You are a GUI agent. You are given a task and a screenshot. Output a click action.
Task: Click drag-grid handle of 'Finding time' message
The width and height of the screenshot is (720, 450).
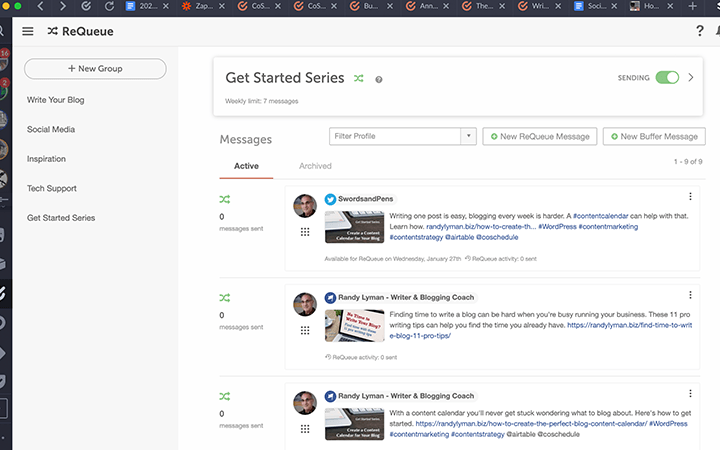(x=305, y=331)
